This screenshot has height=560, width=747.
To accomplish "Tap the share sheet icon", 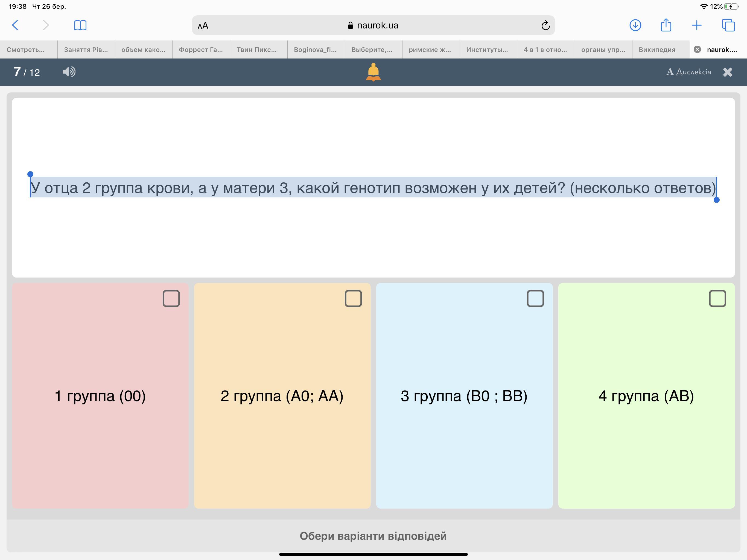I will point(666,25).
